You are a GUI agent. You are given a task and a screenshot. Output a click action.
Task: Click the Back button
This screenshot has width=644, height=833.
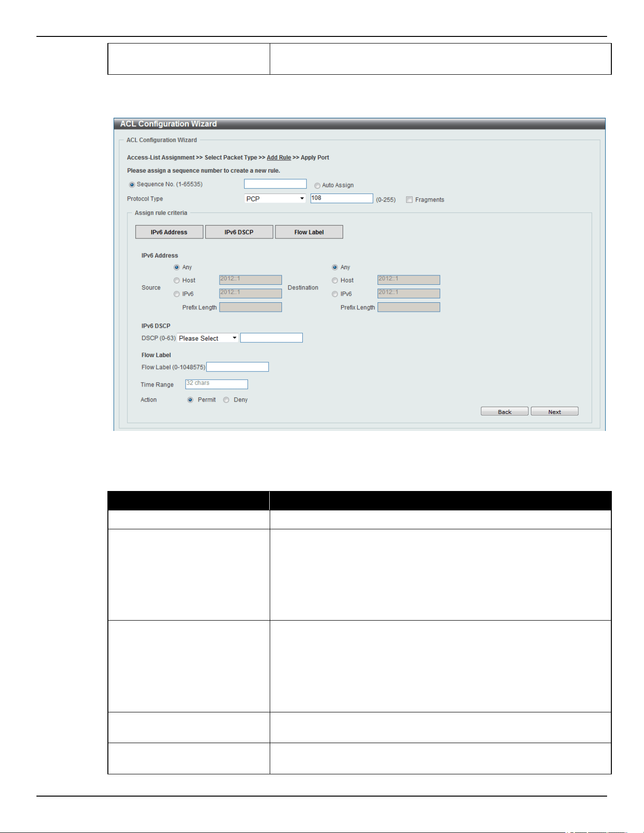coord(504,412)
